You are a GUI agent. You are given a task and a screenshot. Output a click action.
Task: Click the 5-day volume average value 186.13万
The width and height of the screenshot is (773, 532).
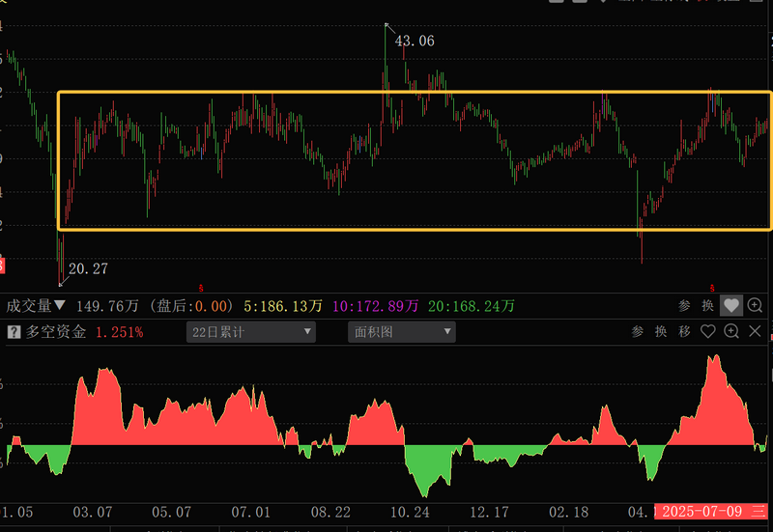click(287, 306)
